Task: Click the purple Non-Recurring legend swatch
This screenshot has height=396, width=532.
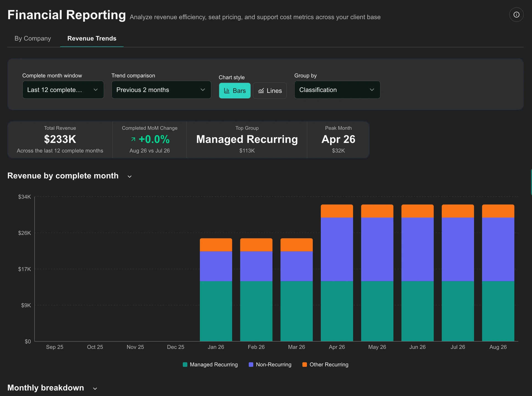Action: click(251, 365)
